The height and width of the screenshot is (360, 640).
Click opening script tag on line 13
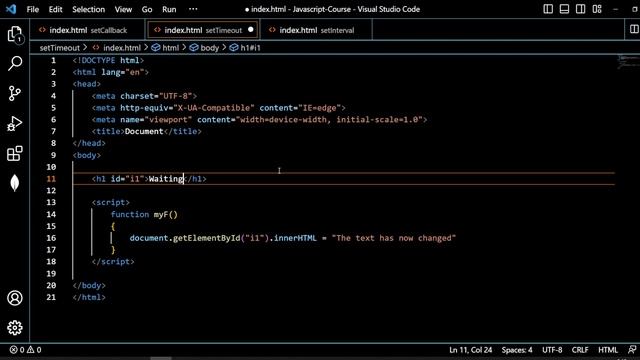click(111, 202)
